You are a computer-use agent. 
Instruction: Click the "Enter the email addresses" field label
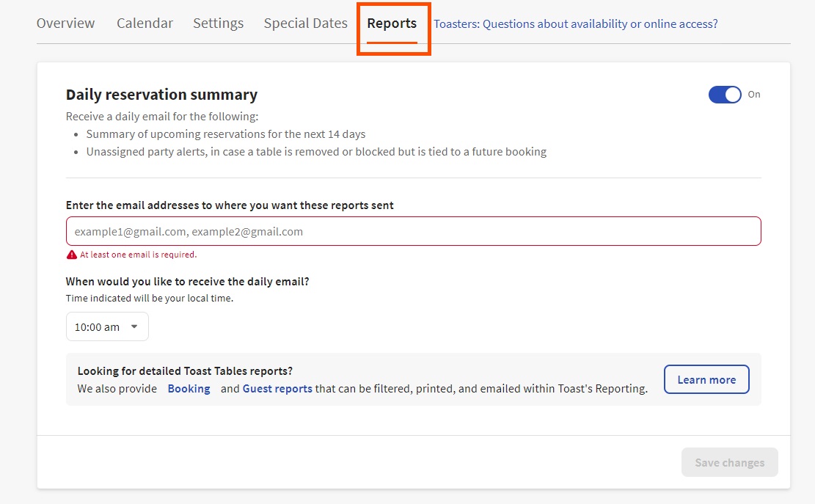[230, 205]
